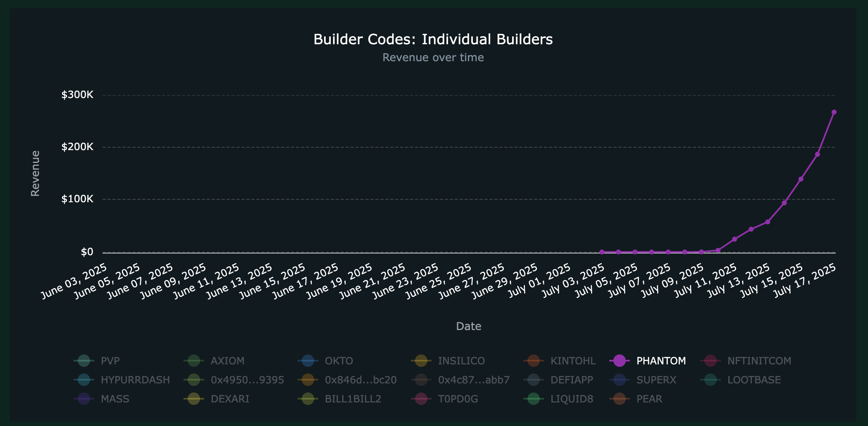The height and width of the screenshot is (426, 868).
Task: Show the MASS series via legend label
Action: tap(115, 399)
